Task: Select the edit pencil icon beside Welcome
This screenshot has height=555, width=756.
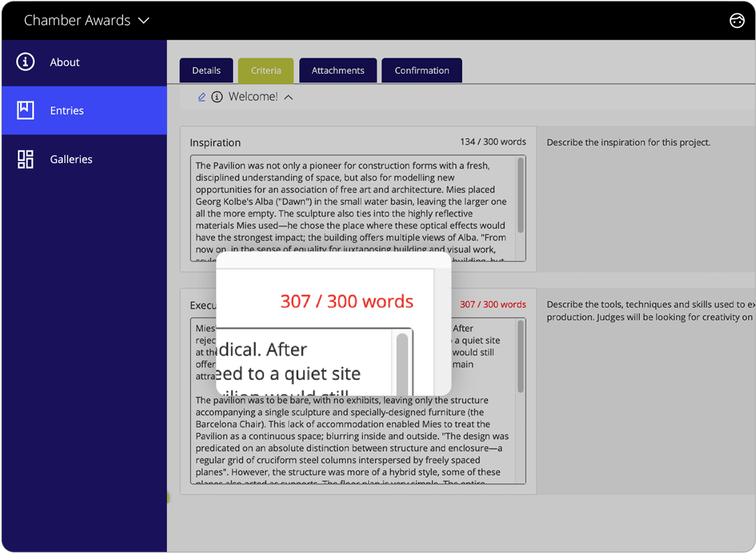Action: [x=201, y=97]
